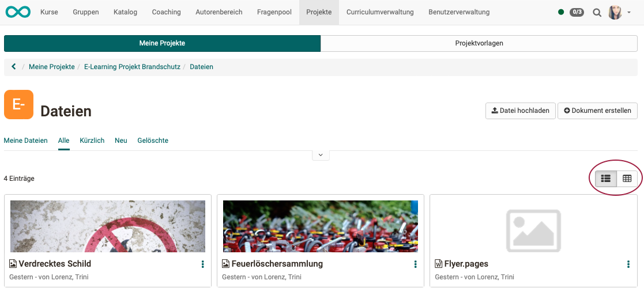Switch to list view
This screenshot has height=292, width=644.
coord(606,179)
